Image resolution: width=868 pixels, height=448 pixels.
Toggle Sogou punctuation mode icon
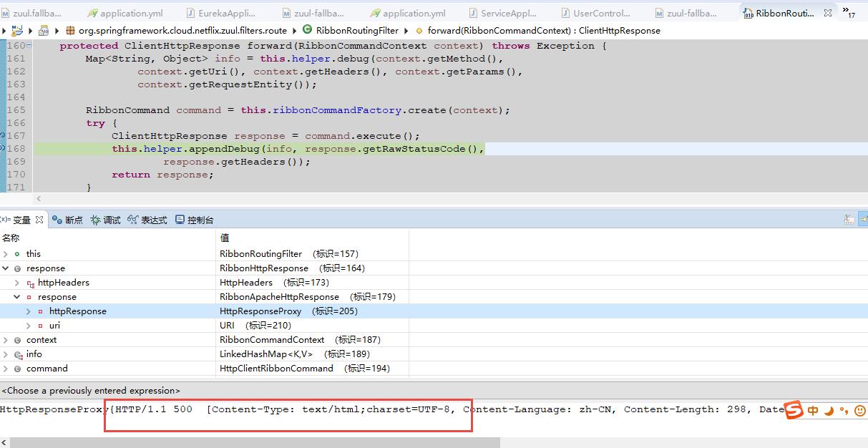click(x=844, y=411)
